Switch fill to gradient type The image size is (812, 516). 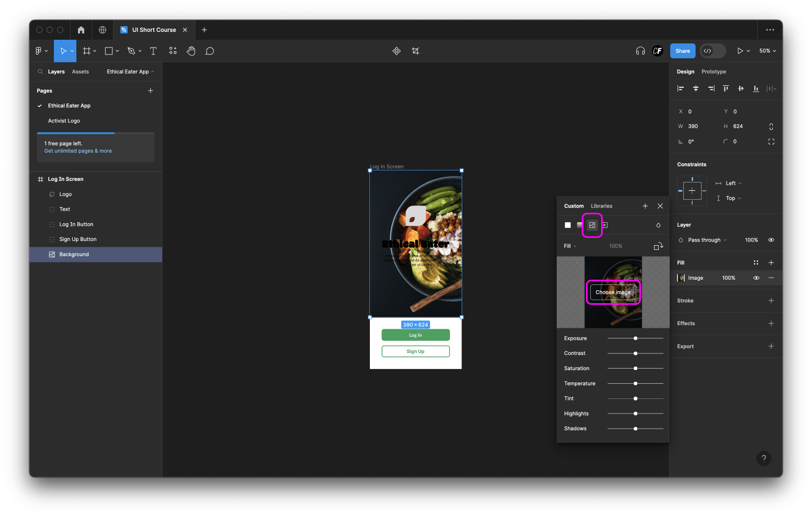click(580, 225)
